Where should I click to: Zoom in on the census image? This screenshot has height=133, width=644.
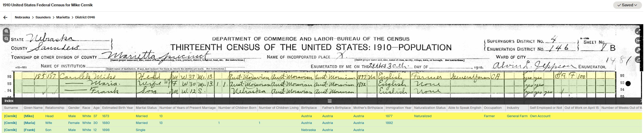(6, 31)
